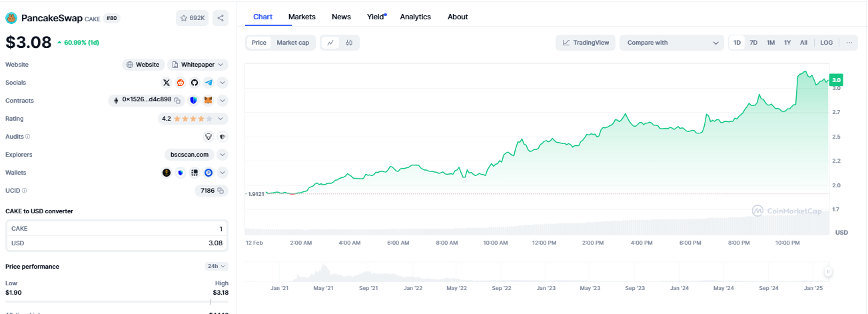Screen dimensions: 868x314
Task: Click second audit shield icon in Audits row
Action: [x=222, y=137]
